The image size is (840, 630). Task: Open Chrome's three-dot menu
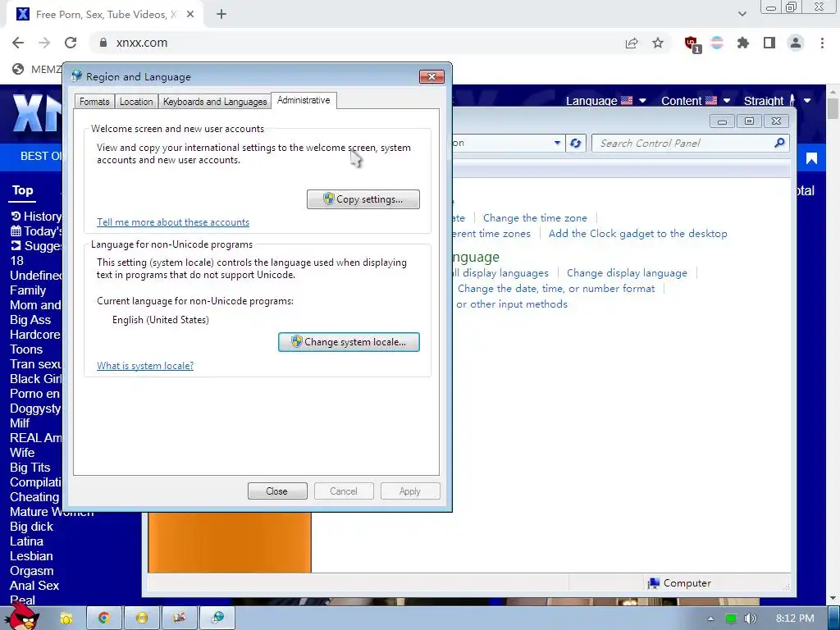pos(822,43)
